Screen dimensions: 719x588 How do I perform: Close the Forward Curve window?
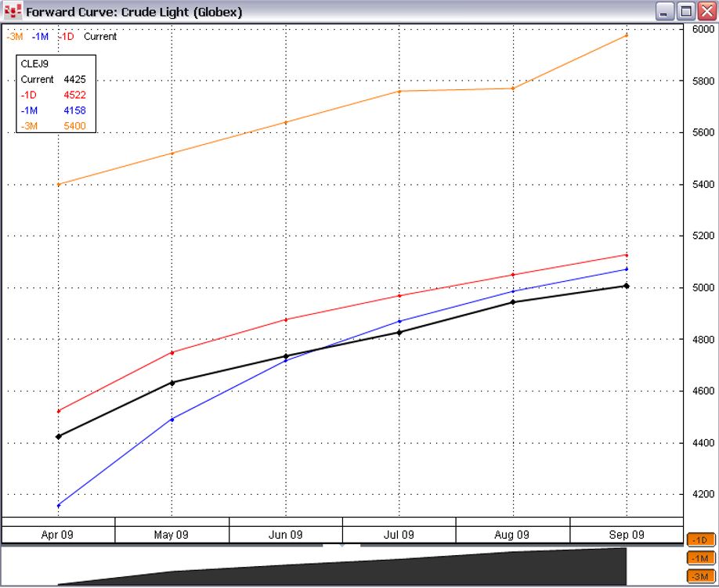coord(707,12)
